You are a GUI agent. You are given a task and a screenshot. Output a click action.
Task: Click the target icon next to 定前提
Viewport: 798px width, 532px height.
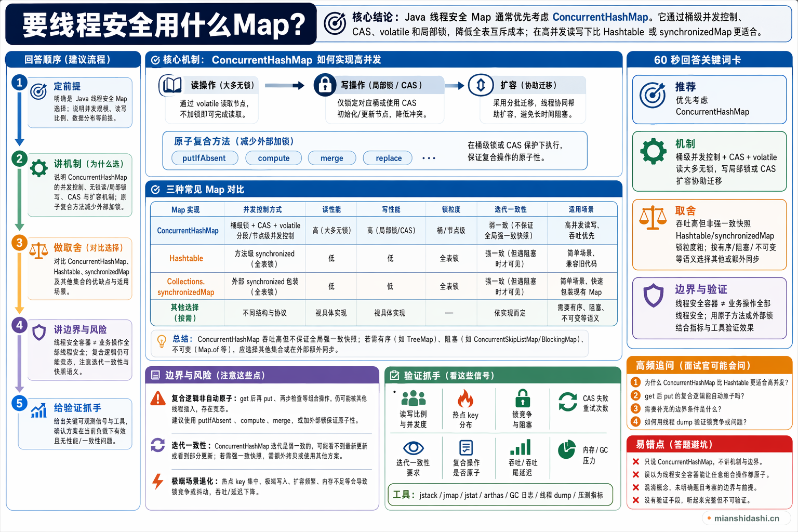(38, 91)
